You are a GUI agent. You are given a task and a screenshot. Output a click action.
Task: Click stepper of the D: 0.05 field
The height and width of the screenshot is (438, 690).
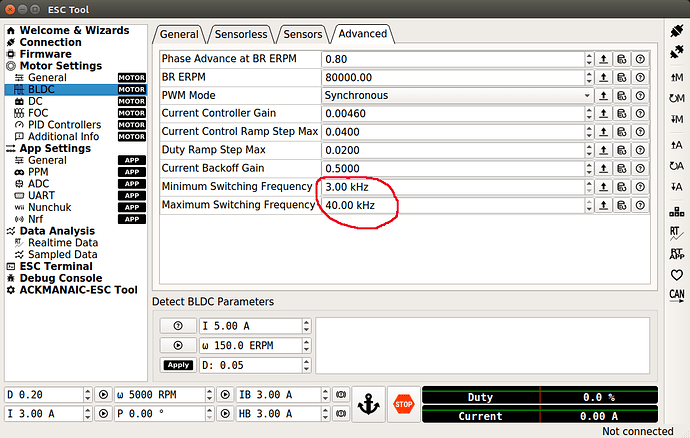pyautogui.click(x=306, y=365)
